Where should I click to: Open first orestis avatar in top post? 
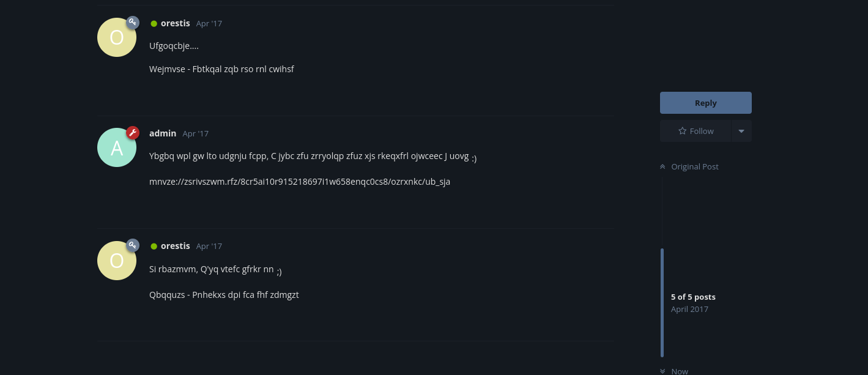coord(117,37)
